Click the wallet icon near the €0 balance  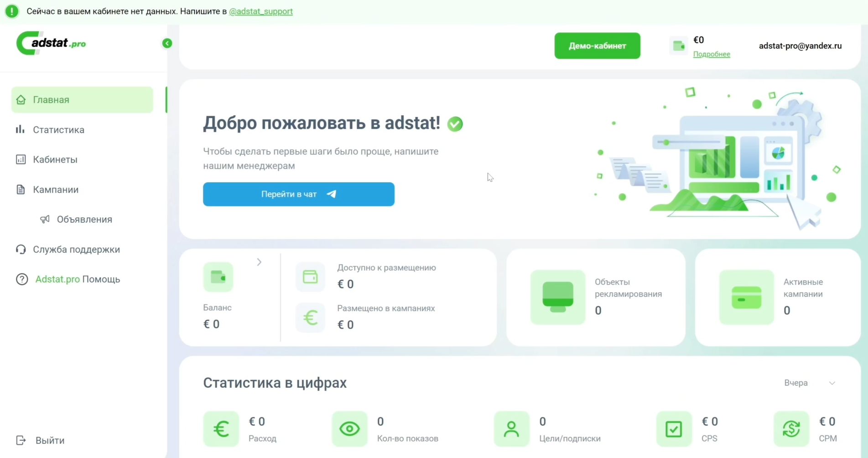[x=678, y=46]
